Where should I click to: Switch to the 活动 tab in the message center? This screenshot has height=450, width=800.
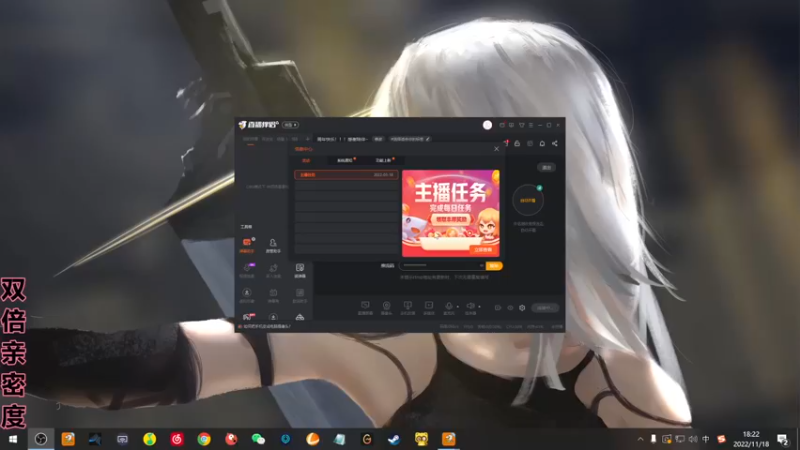306,161
